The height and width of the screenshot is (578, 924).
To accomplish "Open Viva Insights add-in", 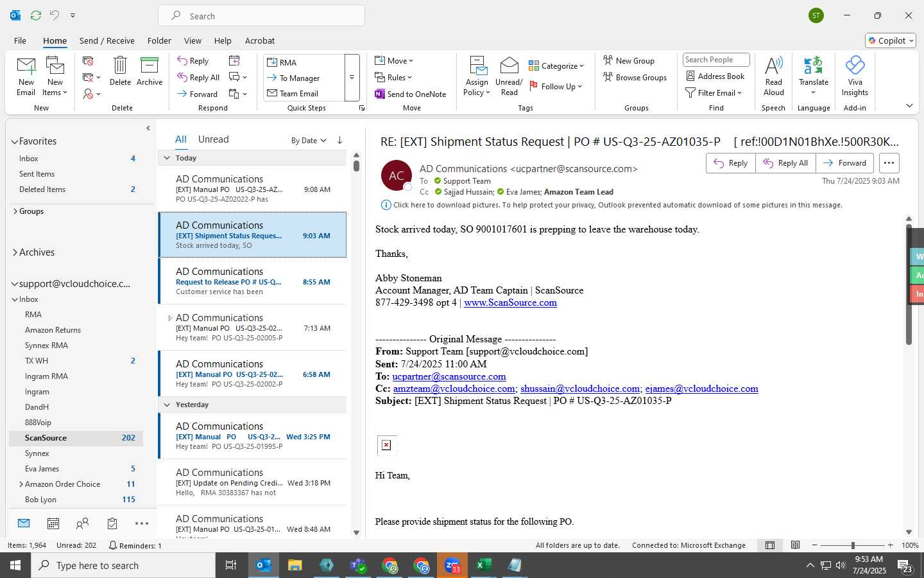I will (x=855, y=76).
